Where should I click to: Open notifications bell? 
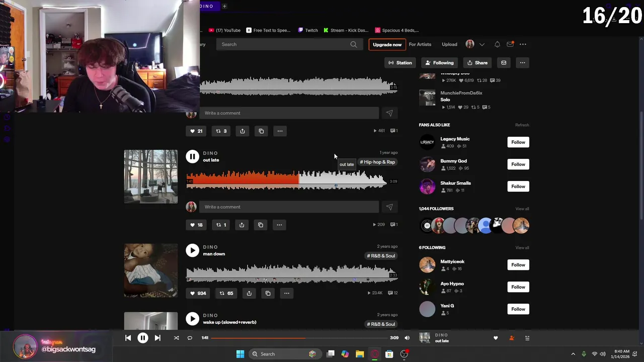pos(497,44)
